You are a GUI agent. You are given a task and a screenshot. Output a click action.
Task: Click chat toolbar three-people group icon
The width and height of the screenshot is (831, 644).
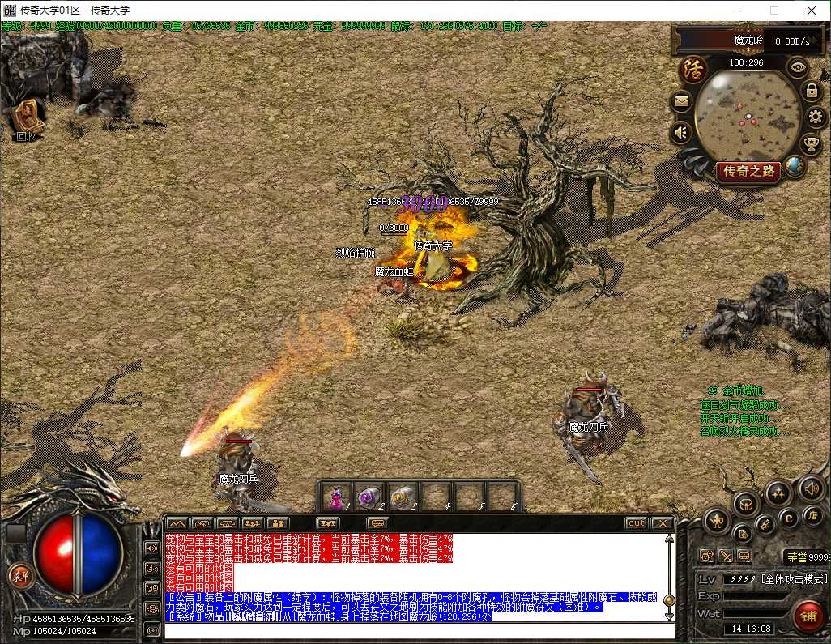coord(252,523)
